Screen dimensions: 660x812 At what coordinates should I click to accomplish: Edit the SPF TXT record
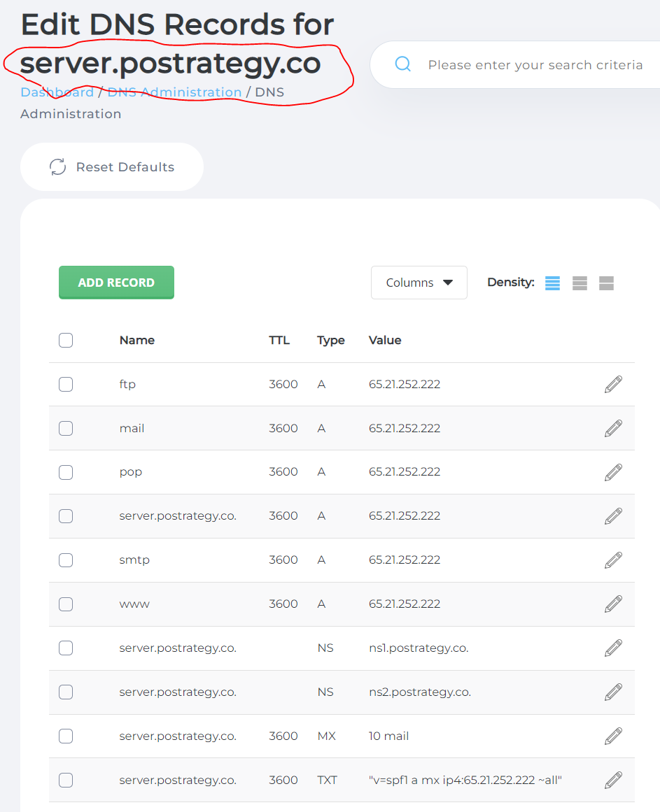[x=612, y=780]
